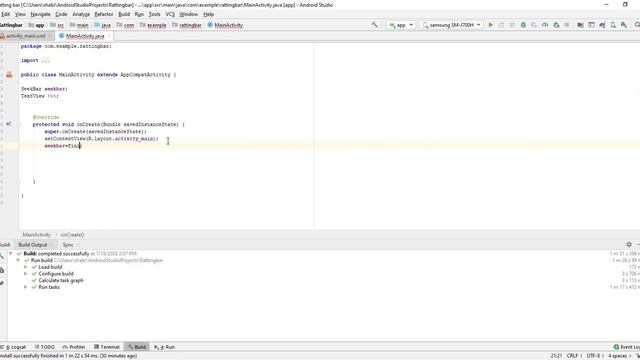This screenshot has width=640, height=360.
Task: Click the example breadcrumb folder
Action: coord(153,25)
